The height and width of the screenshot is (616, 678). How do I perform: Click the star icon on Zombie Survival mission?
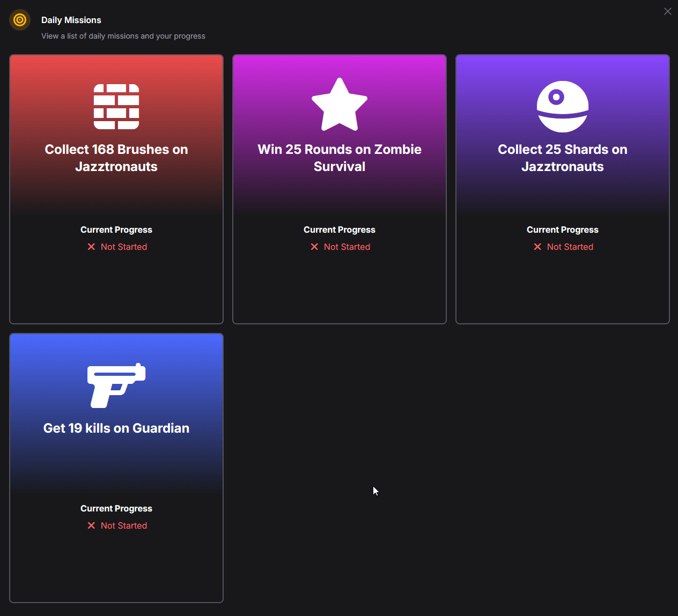(340, 105)
